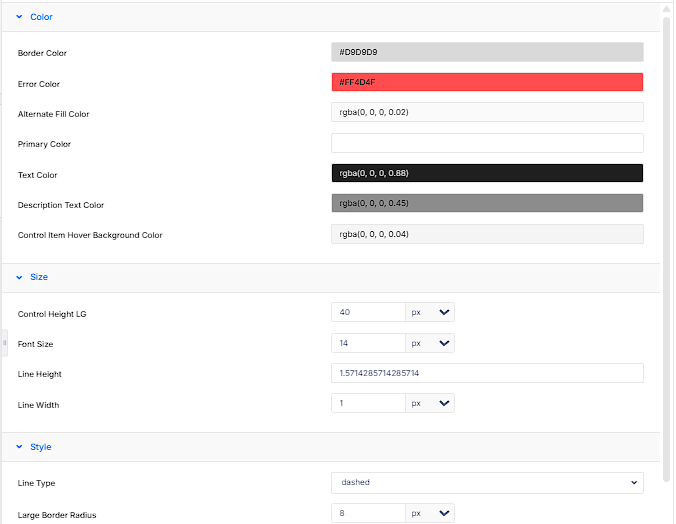Click the Line Height value field
Image resolution: width=676 pixels, height=524 pixels.
(x=487, y=373)
